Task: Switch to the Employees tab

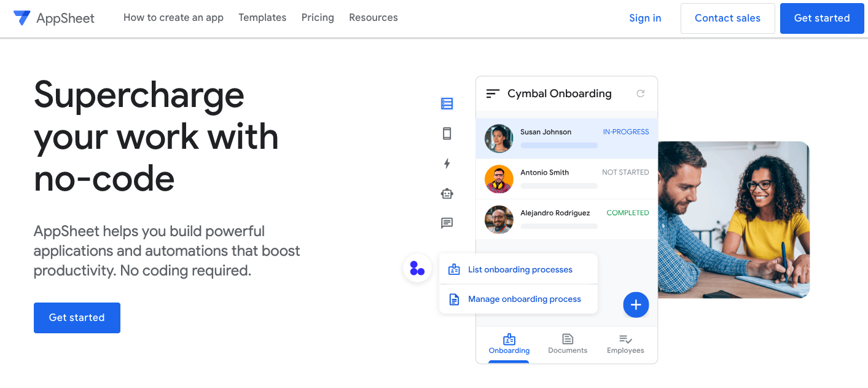Action: point(625,344)
